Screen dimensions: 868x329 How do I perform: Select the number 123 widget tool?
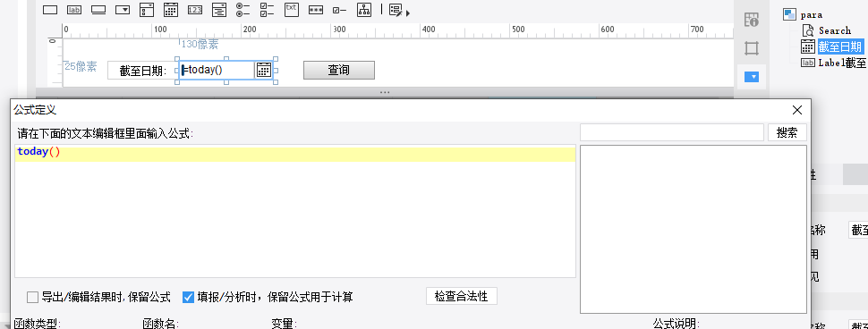195,10
